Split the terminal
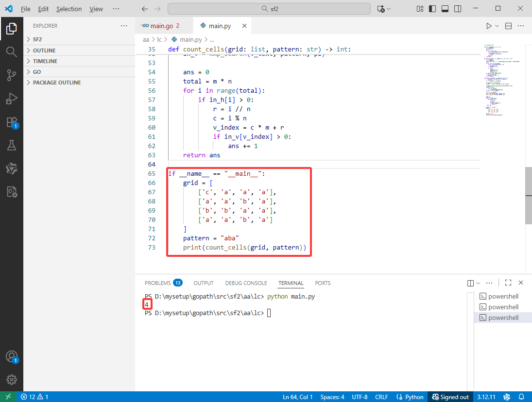532x402 pixels. 470,283
